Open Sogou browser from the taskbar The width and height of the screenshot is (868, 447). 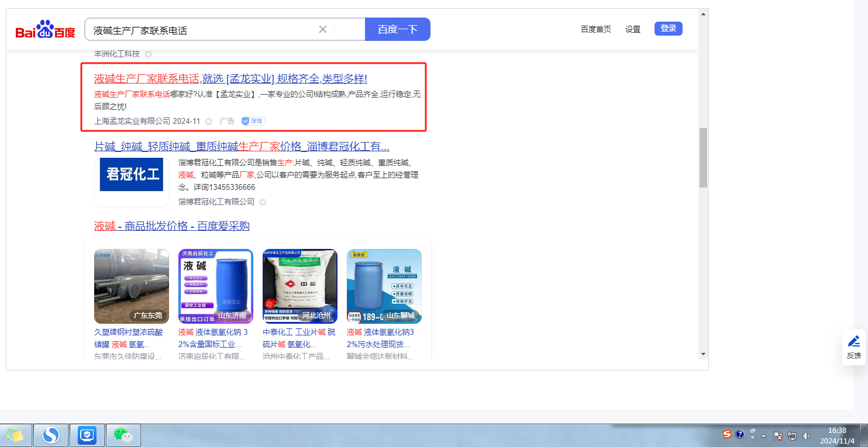(51, 435)
